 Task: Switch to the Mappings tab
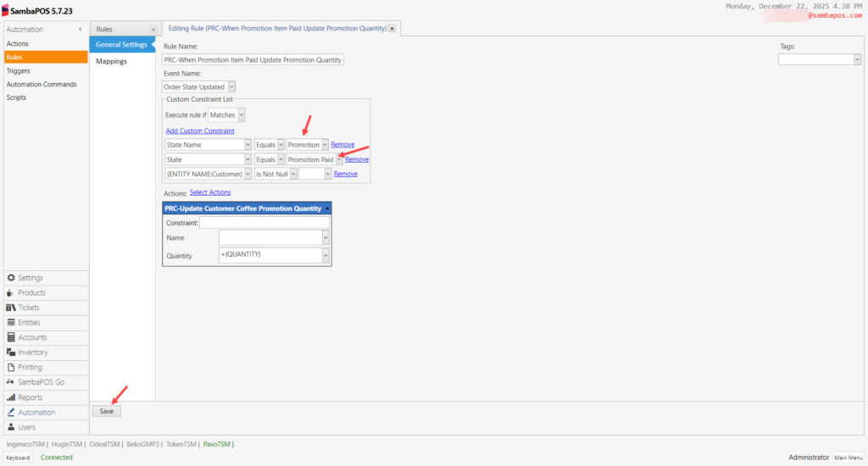(111, 61)
